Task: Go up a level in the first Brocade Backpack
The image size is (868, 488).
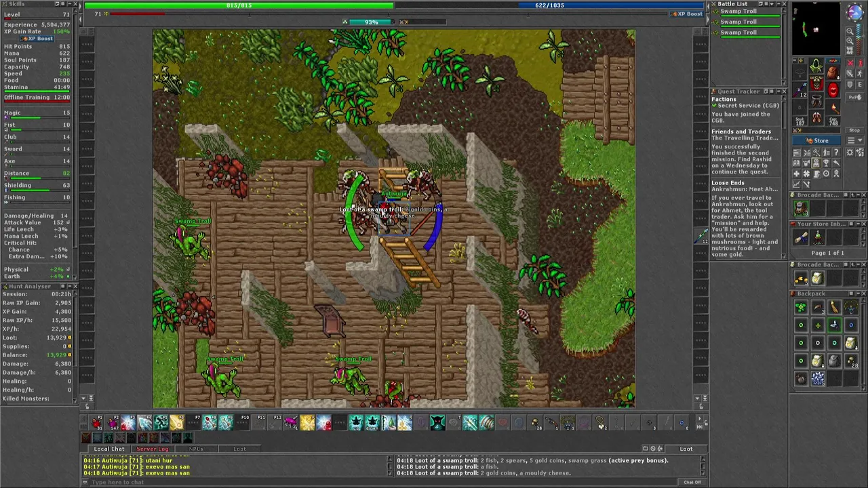Action: 852,195
